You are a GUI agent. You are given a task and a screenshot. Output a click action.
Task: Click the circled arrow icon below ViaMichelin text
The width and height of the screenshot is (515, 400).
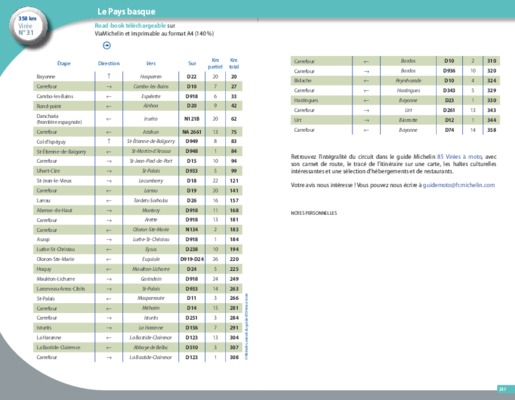click(107, 45)
